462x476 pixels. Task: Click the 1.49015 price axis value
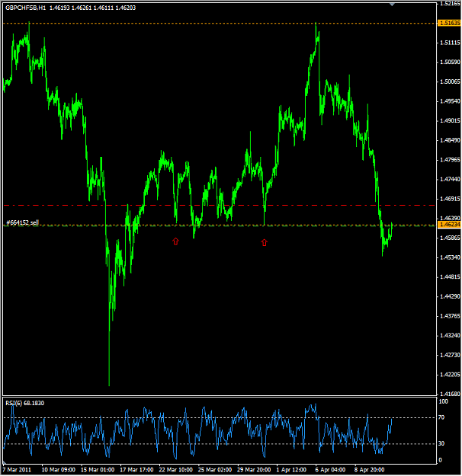(x=450, y=121)
